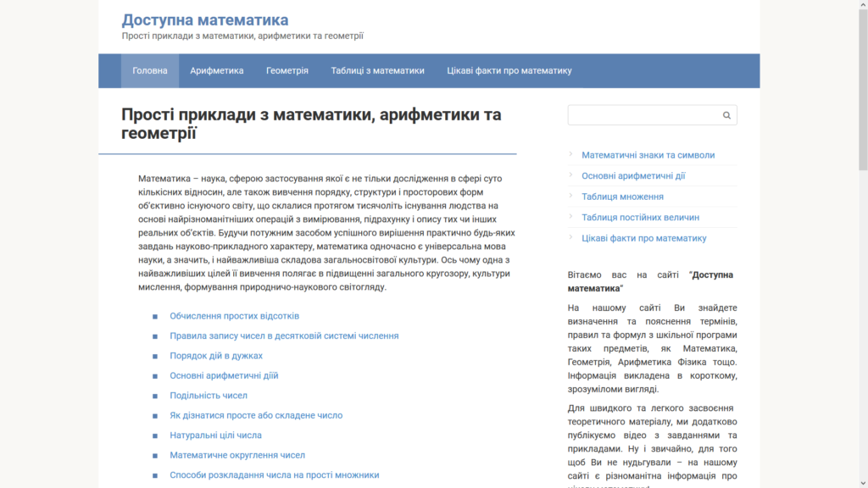Open sidebar link Таблиця постійних величин
The image size is (868, 488).
tap(640, 217)
